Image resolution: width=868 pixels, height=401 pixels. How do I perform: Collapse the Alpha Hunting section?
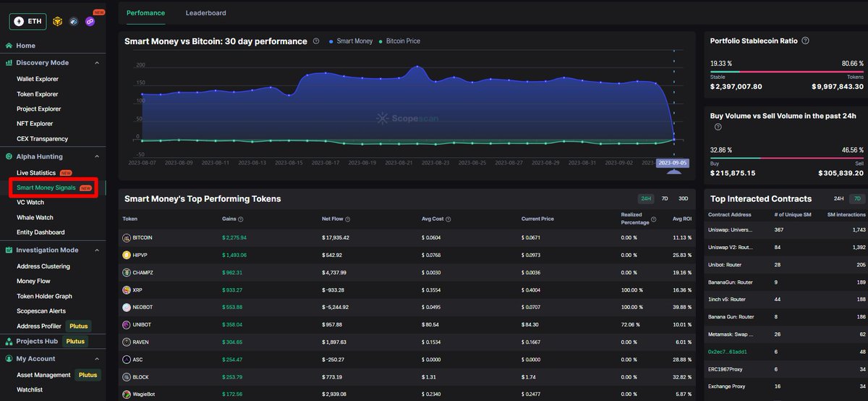(96, 156)
